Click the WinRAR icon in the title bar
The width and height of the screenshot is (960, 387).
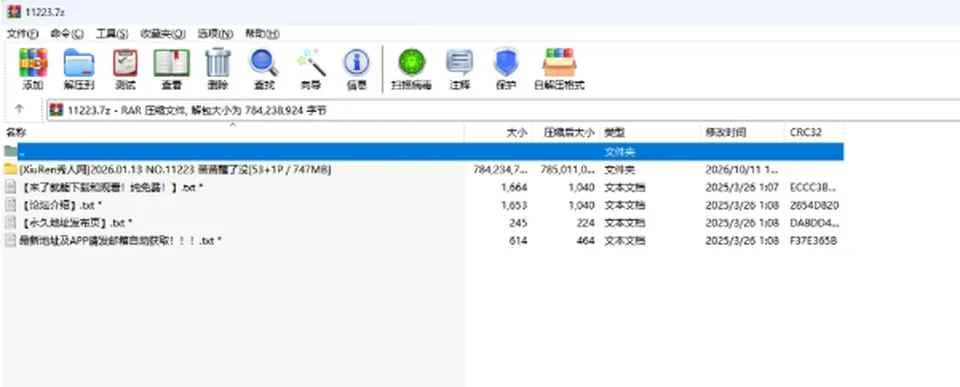coord(13,12)
